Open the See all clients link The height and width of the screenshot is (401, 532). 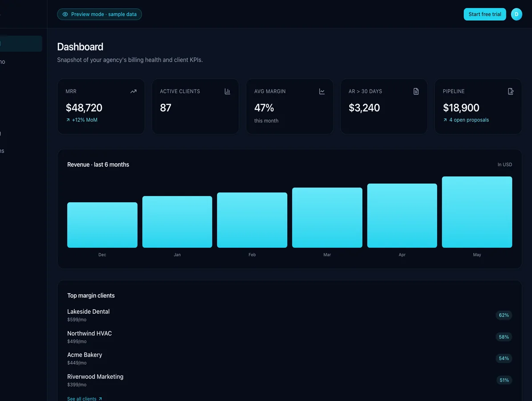85,399
